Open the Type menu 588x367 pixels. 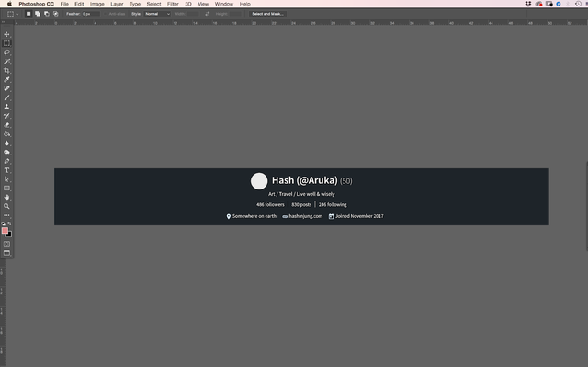click(x=135, y=4)
